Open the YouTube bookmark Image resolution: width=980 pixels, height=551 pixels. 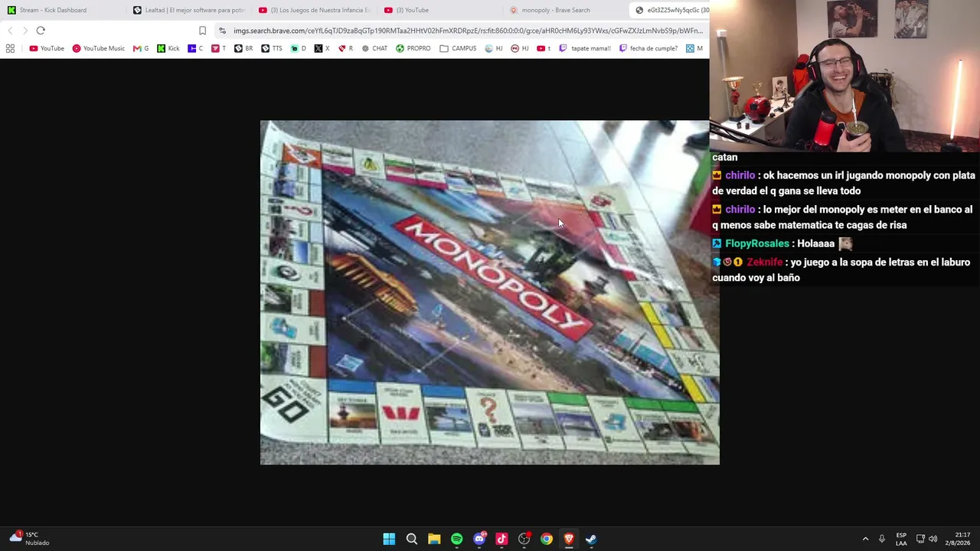pos(47,48)
